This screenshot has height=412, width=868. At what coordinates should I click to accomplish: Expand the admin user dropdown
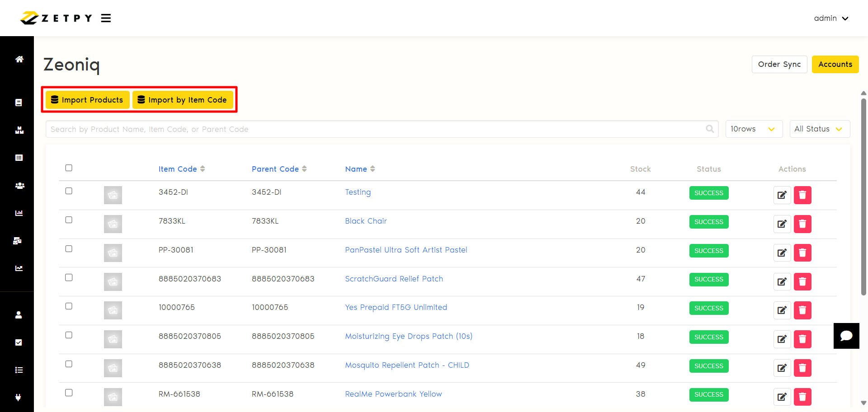831,18
